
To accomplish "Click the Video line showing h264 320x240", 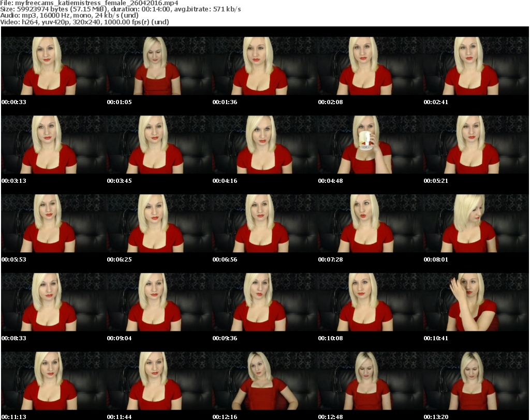I will (84, 22).
